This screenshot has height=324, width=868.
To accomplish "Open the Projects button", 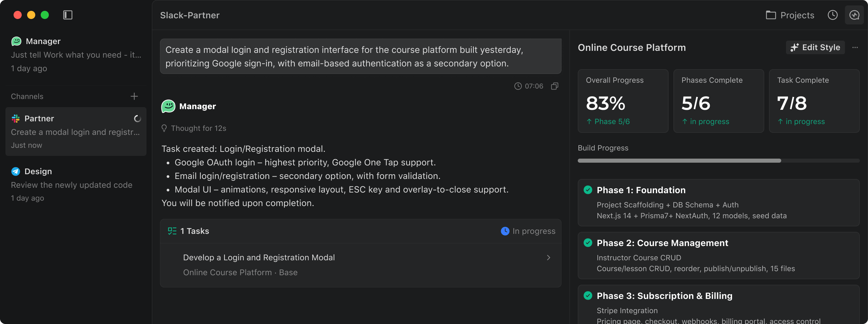I will pos(790,15).
